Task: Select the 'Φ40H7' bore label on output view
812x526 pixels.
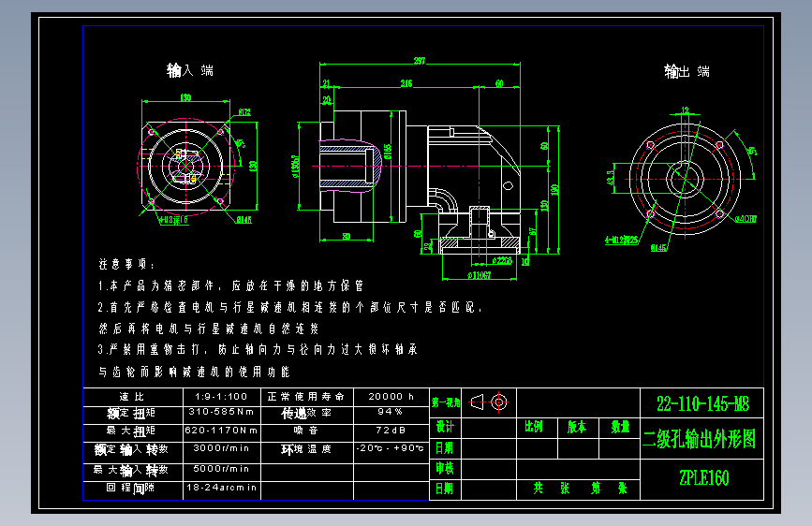Action: coord(746,218)
